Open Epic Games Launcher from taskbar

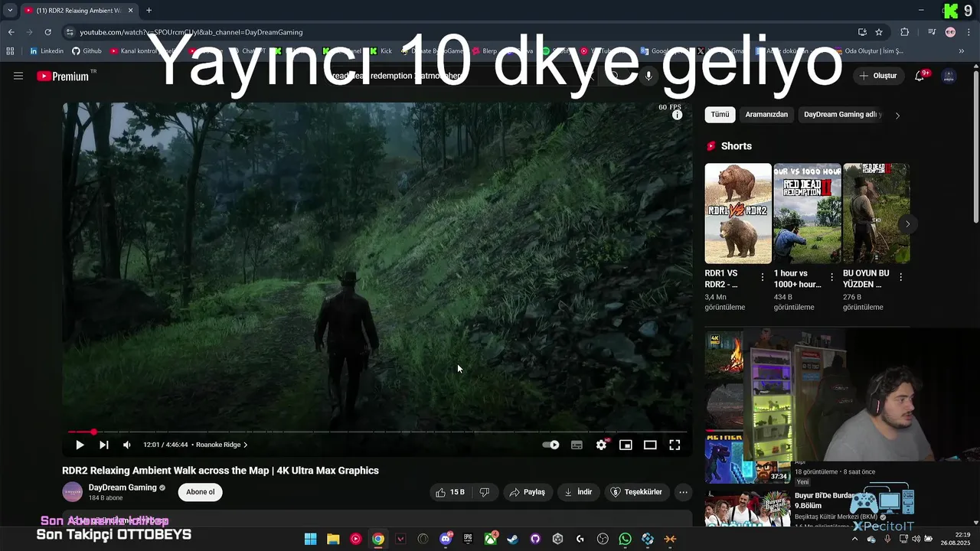coord(468,540)
